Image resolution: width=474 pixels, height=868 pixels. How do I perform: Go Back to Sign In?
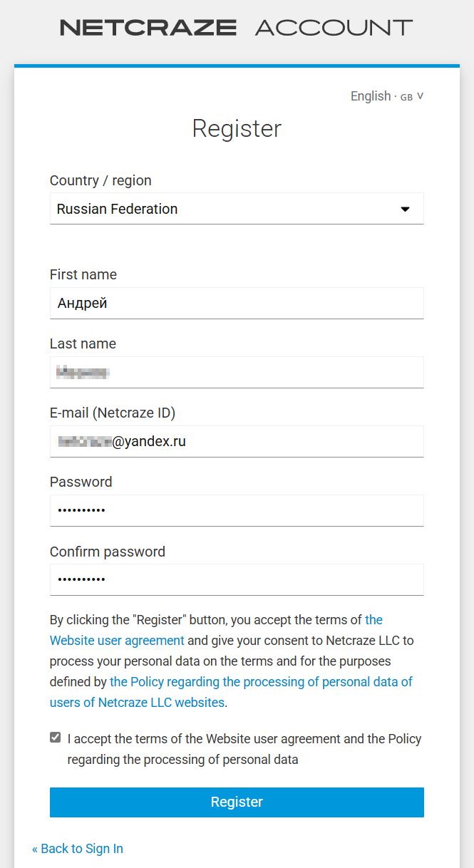coord(78,849)
